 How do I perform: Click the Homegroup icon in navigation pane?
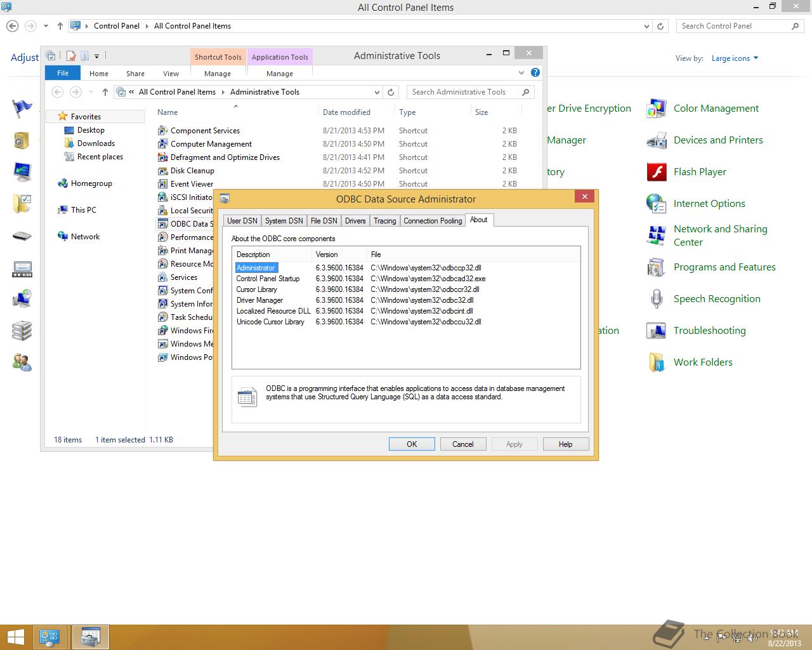click(63, 183)
